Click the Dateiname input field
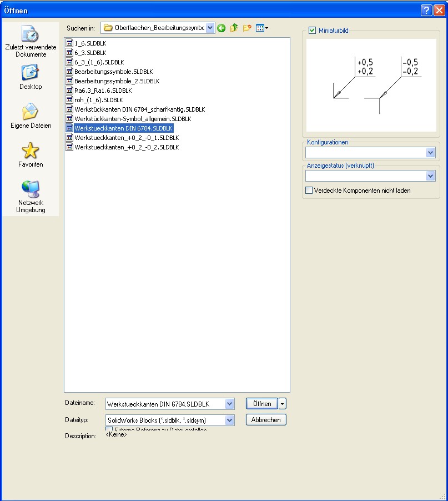This screenshot has height=501, width=448. [x=165, y=404]
